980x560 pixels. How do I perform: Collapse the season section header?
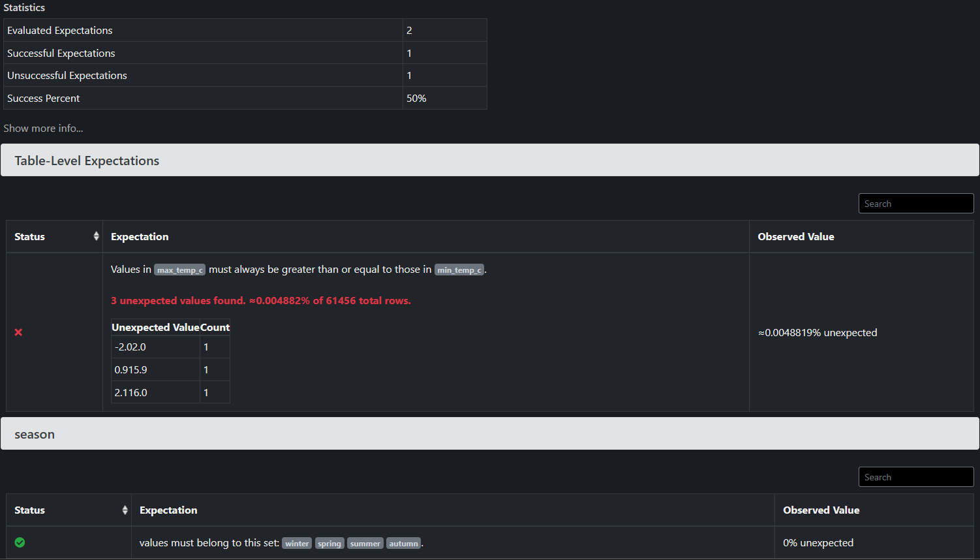490,433
